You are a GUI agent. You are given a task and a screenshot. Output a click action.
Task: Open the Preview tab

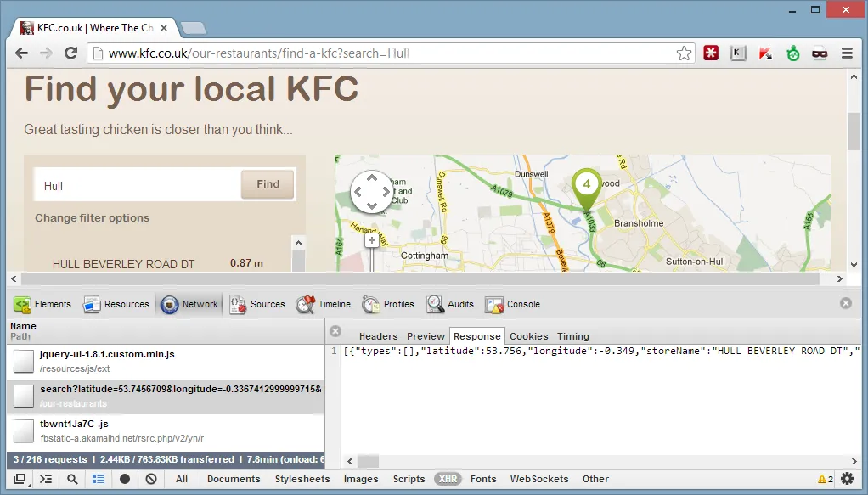426,336
